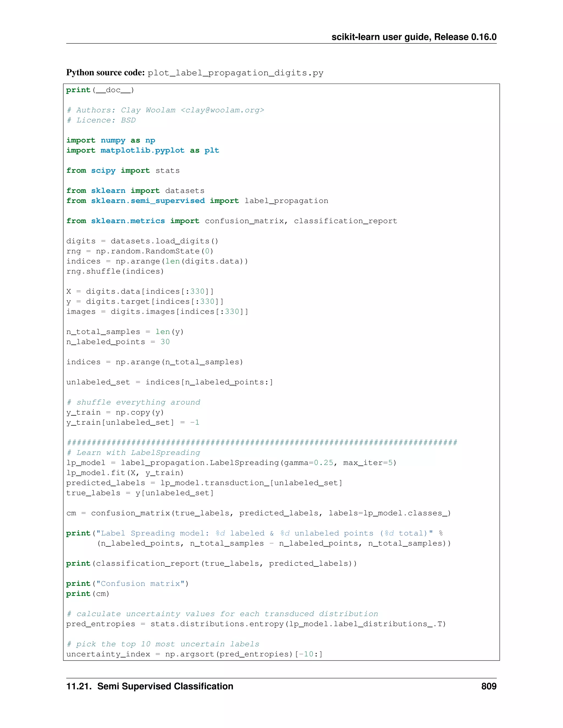Click the 'print(cm)' line
Viewport: 563px width, 728px height.
tap(88, 594)
